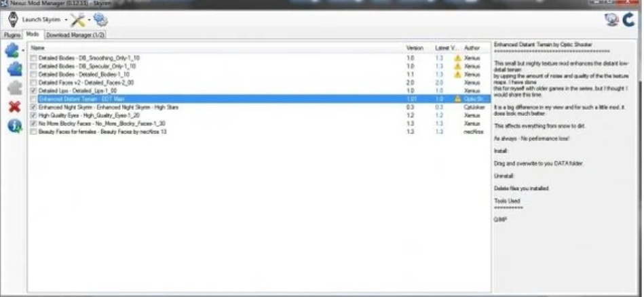
Task: Click the 'GIMP' text in description
Action: (500, 220)
